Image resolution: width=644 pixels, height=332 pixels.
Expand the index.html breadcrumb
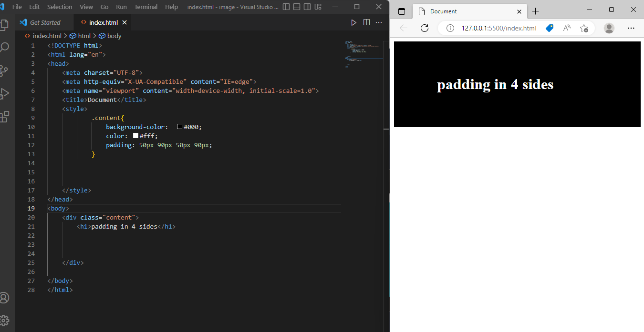(x=43, y=36)
